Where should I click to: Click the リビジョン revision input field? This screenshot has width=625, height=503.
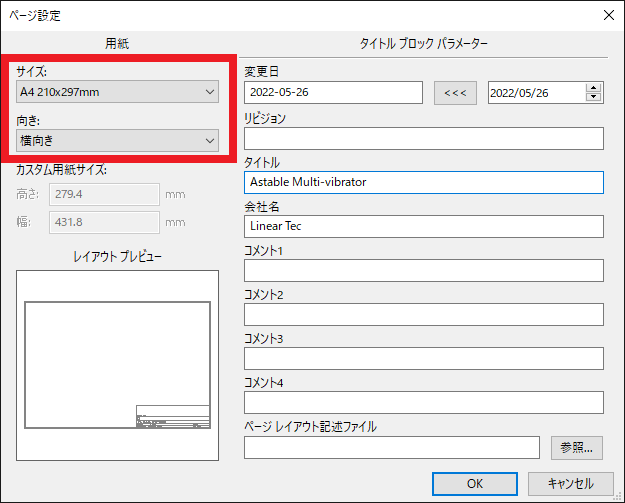tap(424, 138)
